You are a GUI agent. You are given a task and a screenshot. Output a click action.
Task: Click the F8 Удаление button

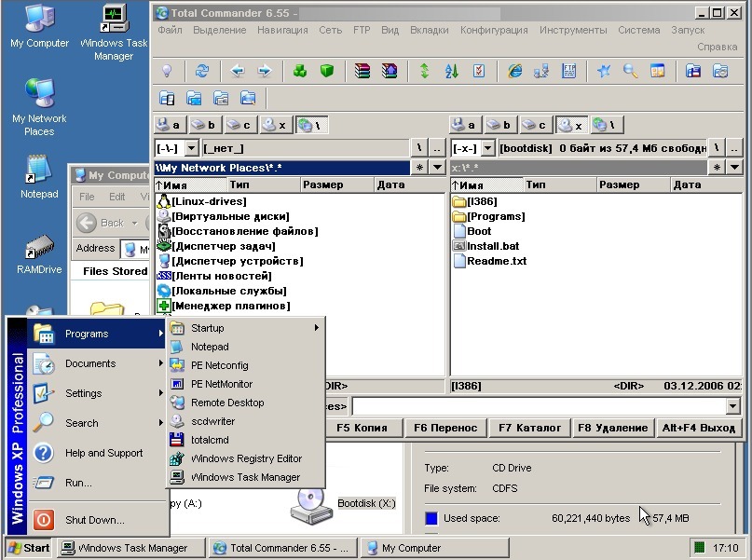click(x=613, y=428)
